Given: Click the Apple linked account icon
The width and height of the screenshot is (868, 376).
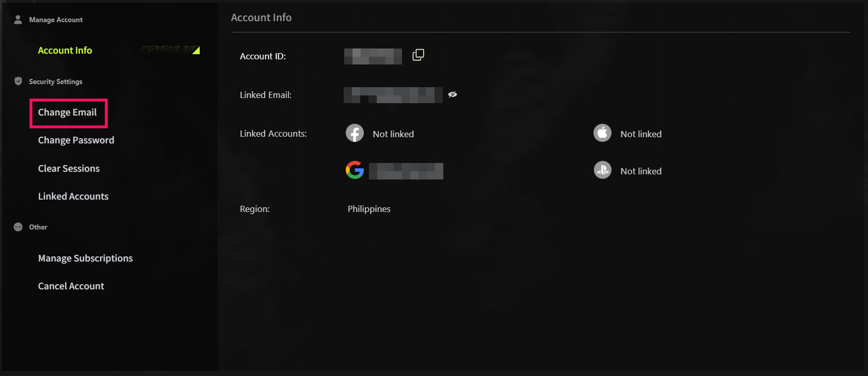Looking at the screenshot, I should [x=602, y=133].
